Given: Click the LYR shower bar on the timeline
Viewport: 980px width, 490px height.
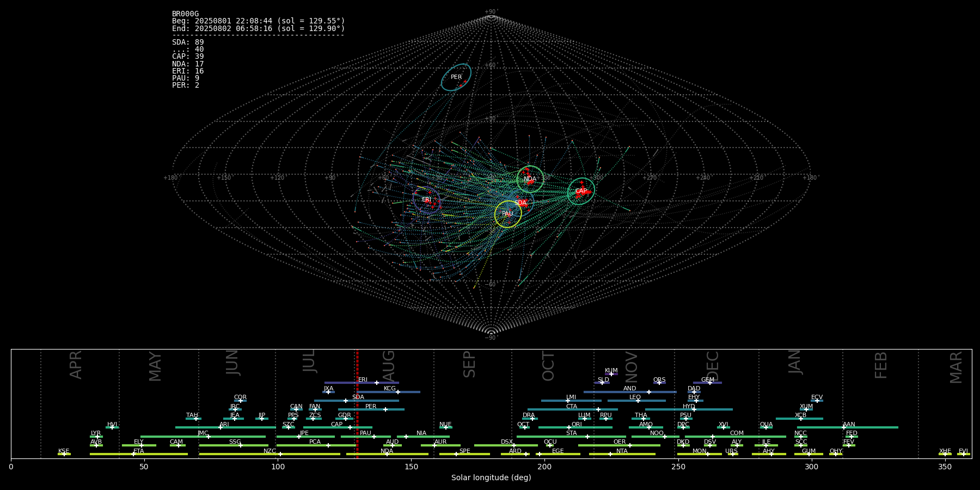Looking at the screenshot, I should tap(96, 436).
